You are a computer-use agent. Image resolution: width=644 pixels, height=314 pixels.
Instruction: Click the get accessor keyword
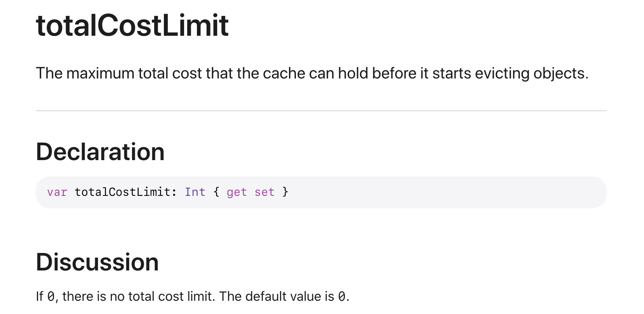pyautogui.click(x=237, y=192)
